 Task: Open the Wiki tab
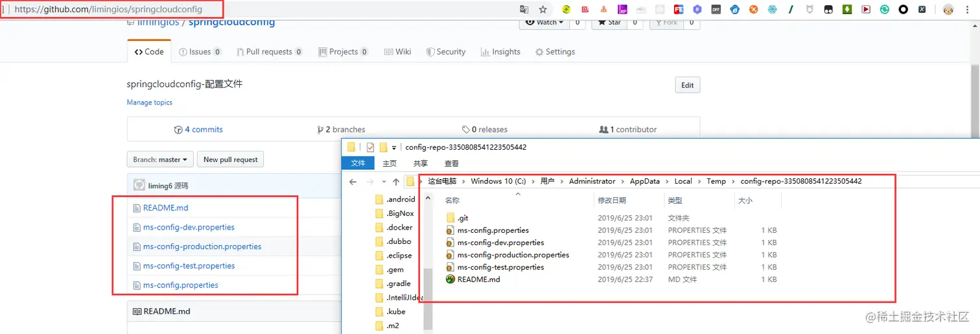pos(398,52)
